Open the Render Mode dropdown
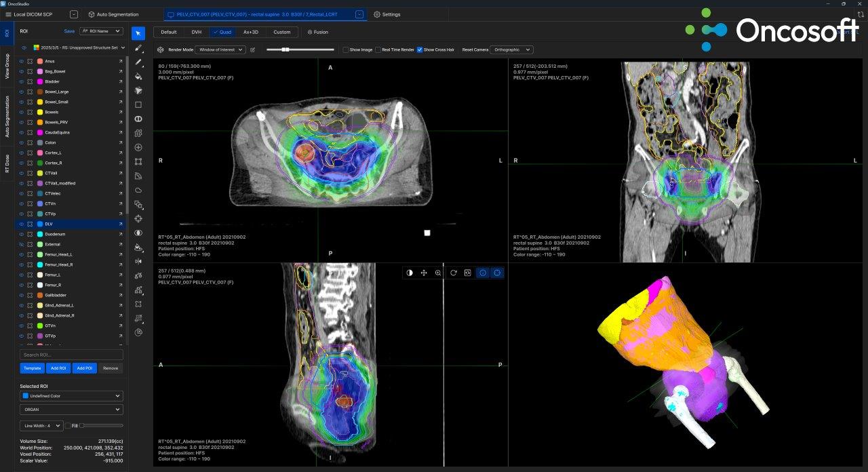Screen dimensions: 868x472 220,50
